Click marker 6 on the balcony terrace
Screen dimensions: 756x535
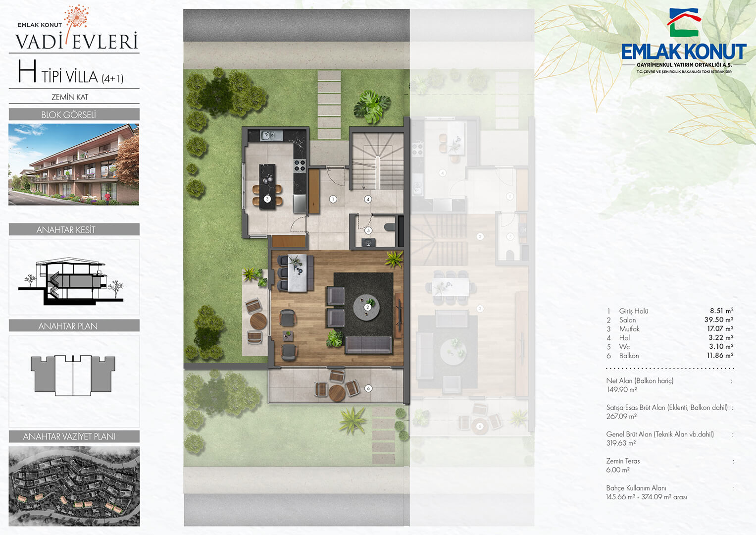click(368, 388)
